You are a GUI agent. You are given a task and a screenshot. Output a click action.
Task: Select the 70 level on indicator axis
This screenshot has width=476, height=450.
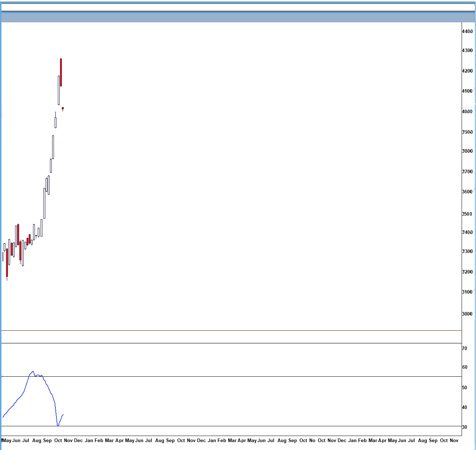pyautogui.click(x=464, y=349)
